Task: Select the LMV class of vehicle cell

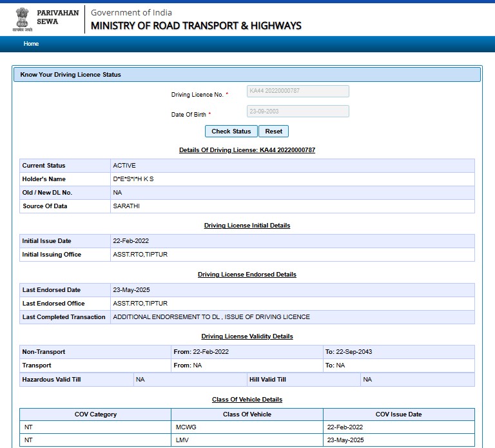Action: tap(182, 440)
